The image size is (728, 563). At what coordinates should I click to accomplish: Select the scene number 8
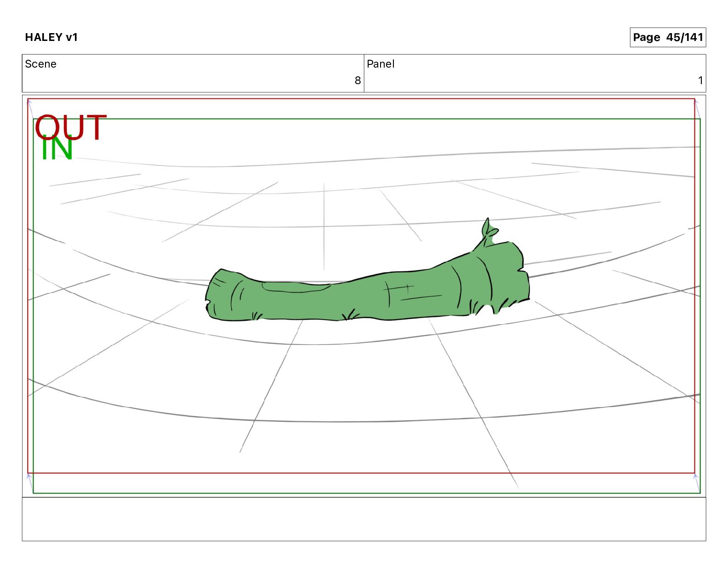tap(358, 80)
